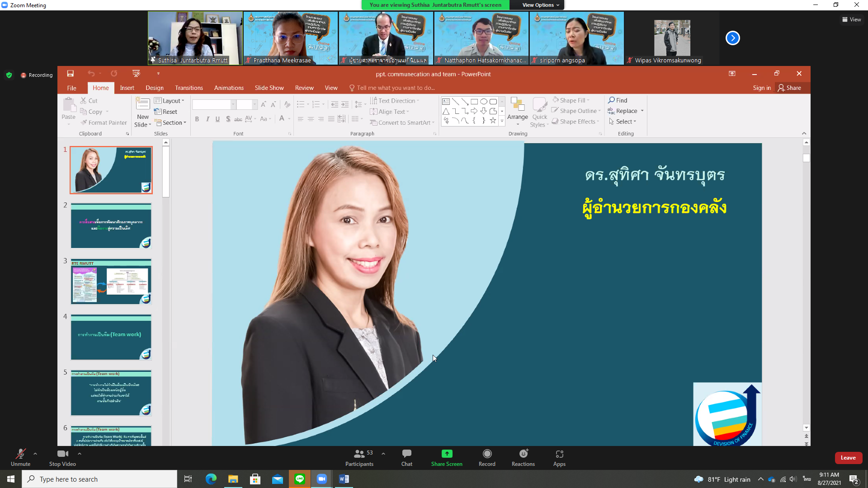Open the Text Direction dropdown
This screenshot has height=488, width=868.
[395, 101]
